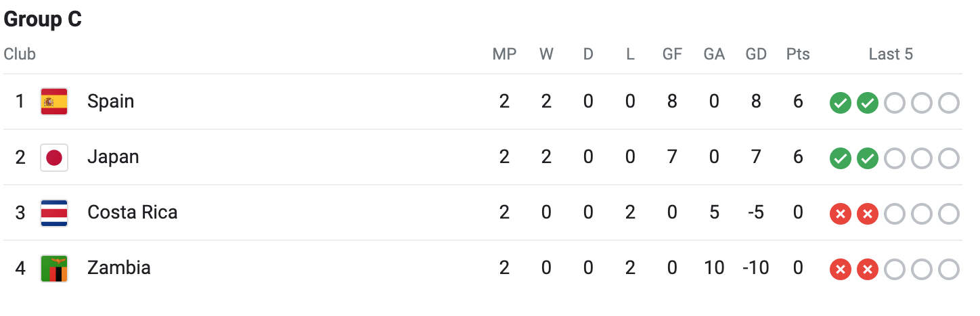This screenshot has width=980, height=316.
Task: Click Zambia's fourth empty match circle
Action: click(921, 269)
